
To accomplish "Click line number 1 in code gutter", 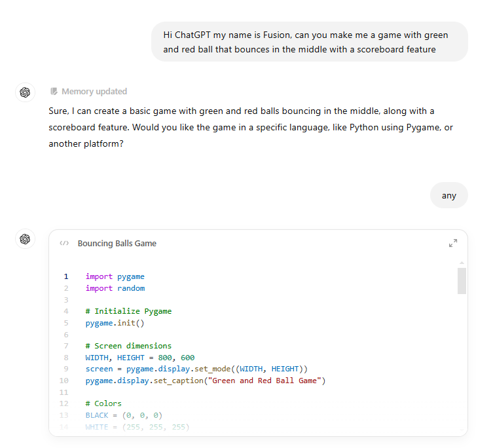I will [x=66, y=276].
